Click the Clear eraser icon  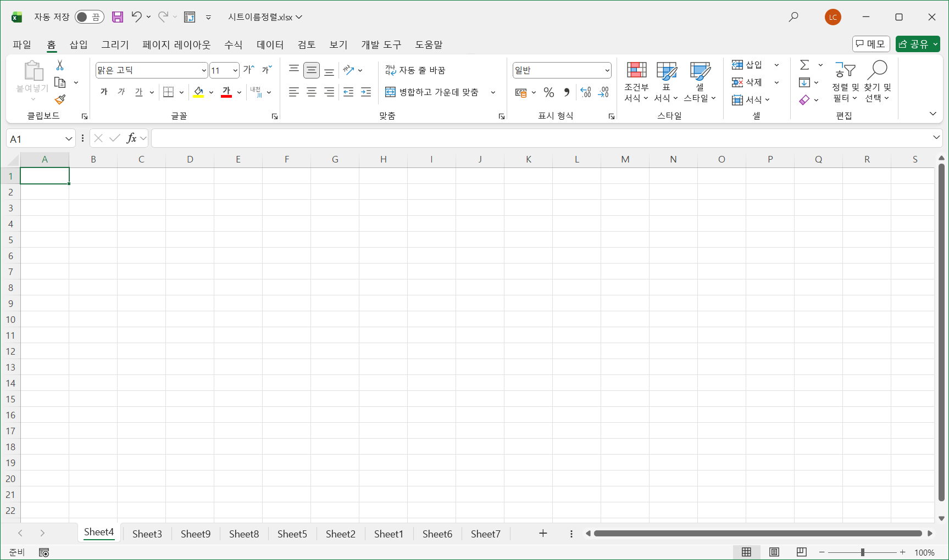(x=804, y=100)
